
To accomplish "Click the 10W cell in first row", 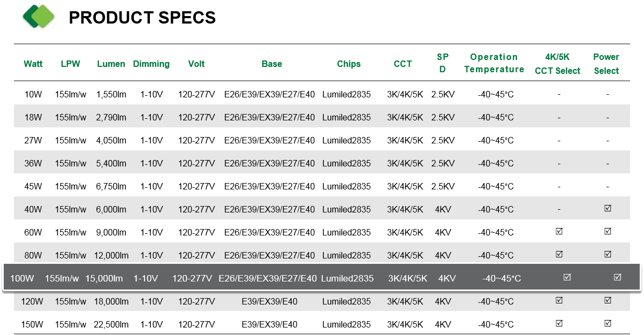I will pos(33,95).
